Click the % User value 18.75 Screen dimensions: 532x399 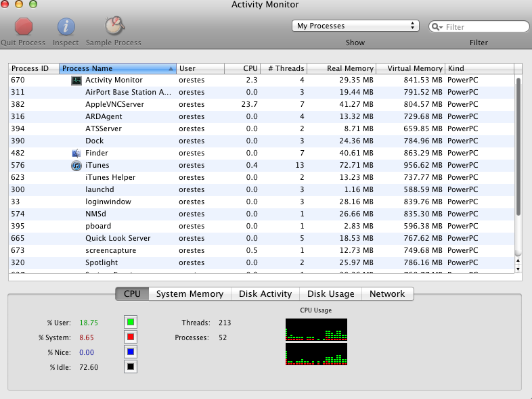[89, 323]
